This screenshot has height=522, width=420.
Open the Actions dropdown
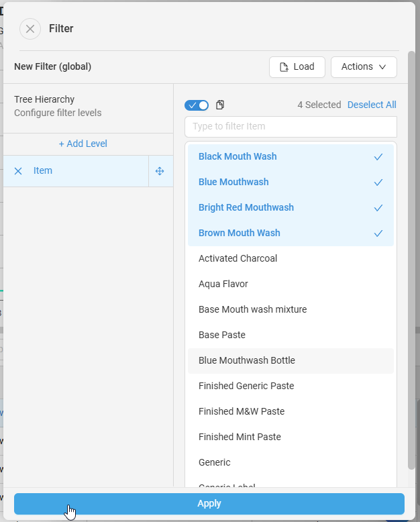tap(364, 67)
